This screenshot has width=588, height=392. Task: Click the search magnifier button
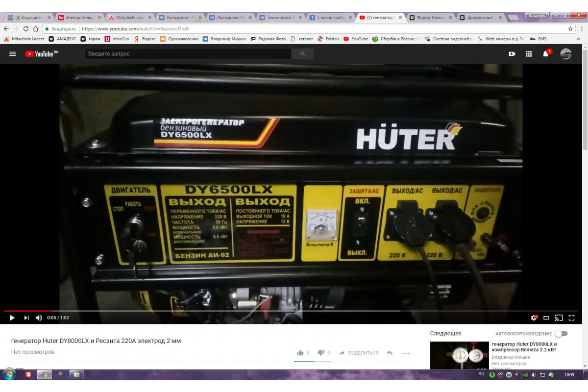click(302, 54)
